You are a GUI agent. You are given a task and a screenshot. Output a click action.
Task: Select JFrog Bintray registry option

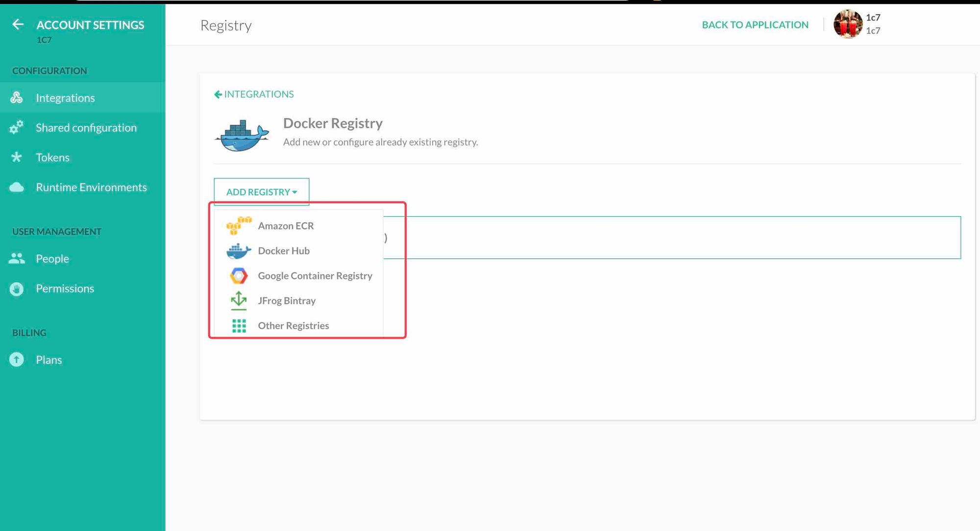point(286,301)
